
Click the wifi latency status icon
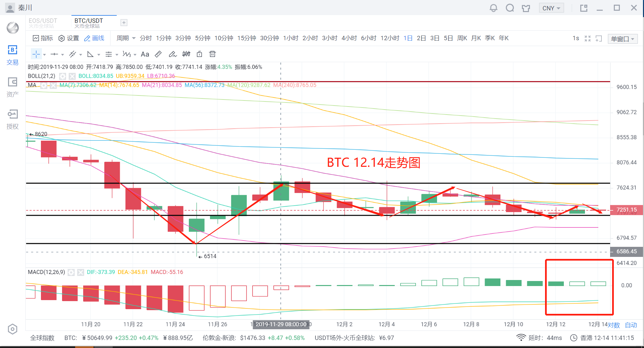[521, 338]
